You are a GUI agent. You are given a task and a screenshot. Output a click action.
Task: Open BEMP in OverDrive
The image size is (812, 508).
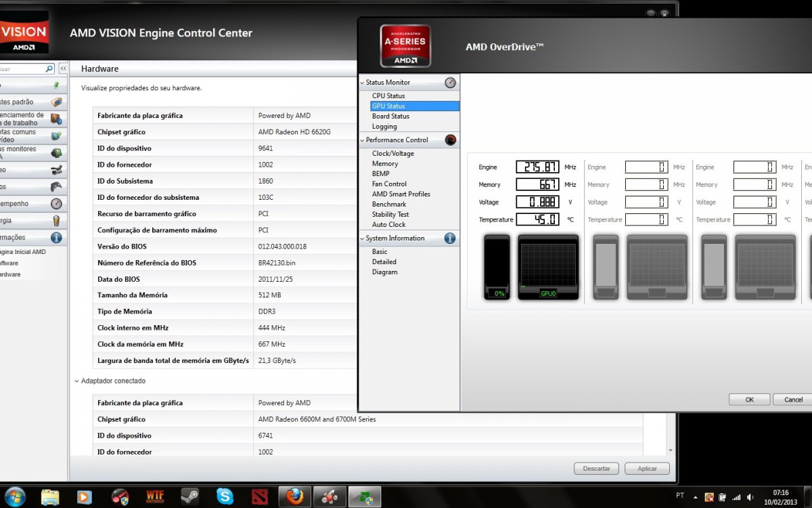click(x=381, y=174)
